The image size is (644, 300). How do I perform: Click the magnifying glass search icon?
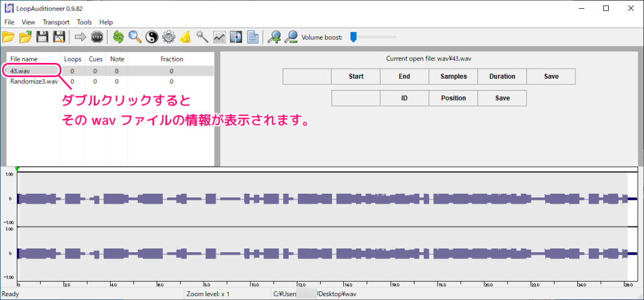[x=135, y=37]
